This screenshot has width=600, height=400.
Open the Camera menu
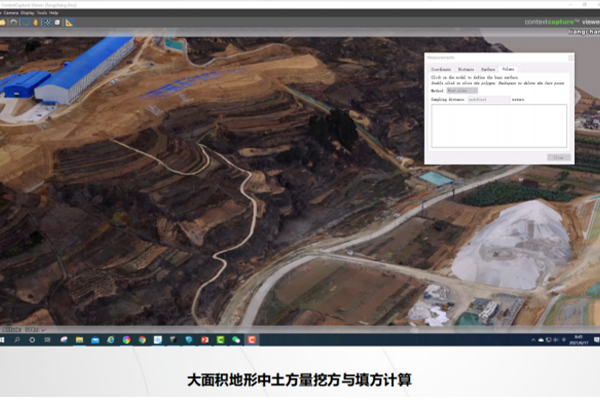click(x=10, y=12)
